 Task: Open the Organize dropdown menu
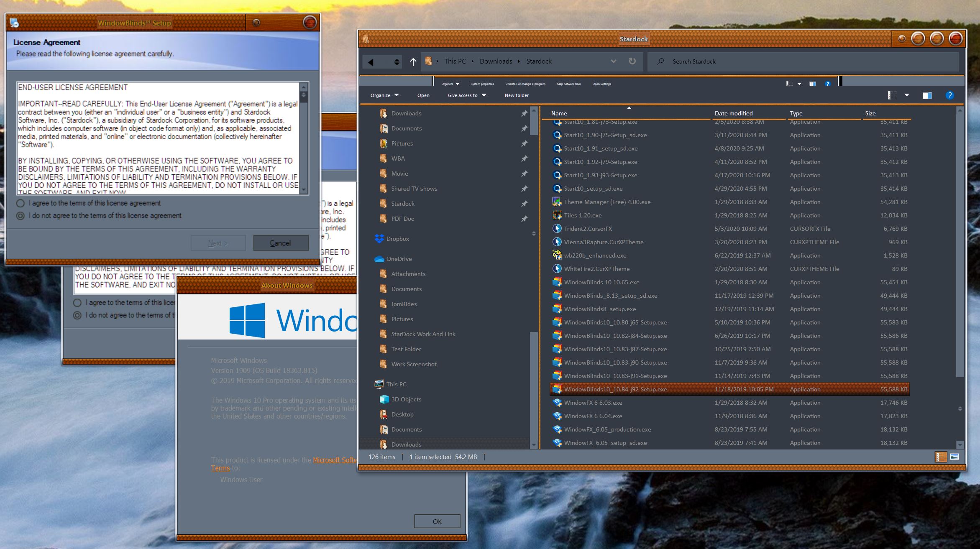pyautogui.click(x=384, y=95)
